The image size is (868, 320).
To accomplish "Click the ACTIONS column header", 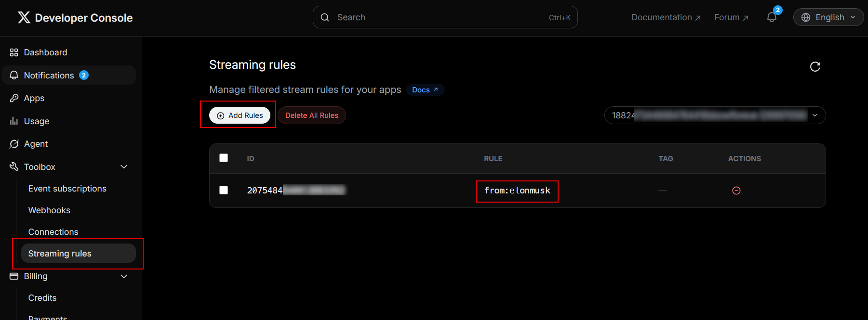I will click(744, 159).
